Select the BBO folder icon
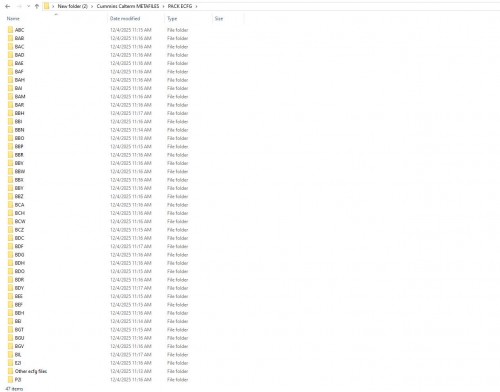The height and width of the screenshot is (392, 500). coord(11,138)
